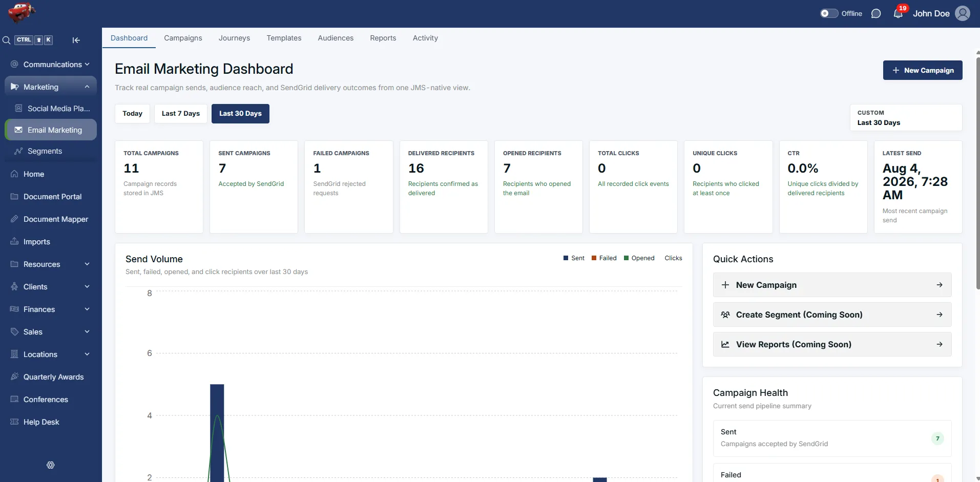
Task: Click the New Campaign button top right
Action: pos(922,70)
